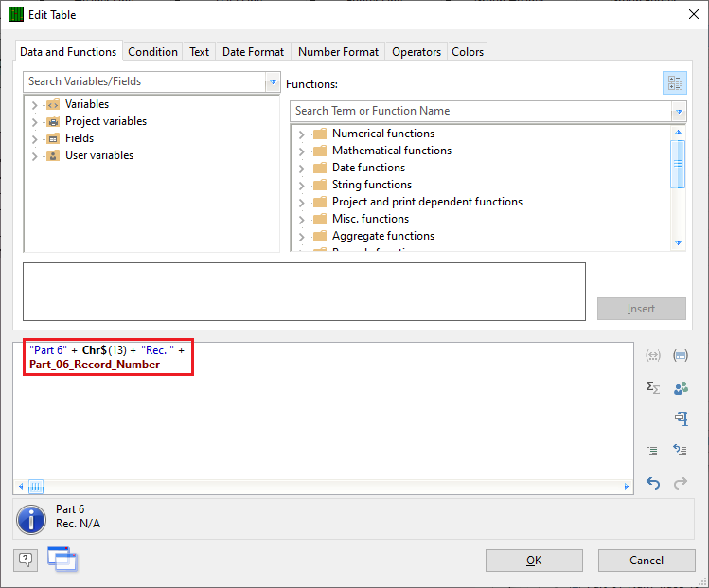Select the Number Format tab

tap(338, 52)
